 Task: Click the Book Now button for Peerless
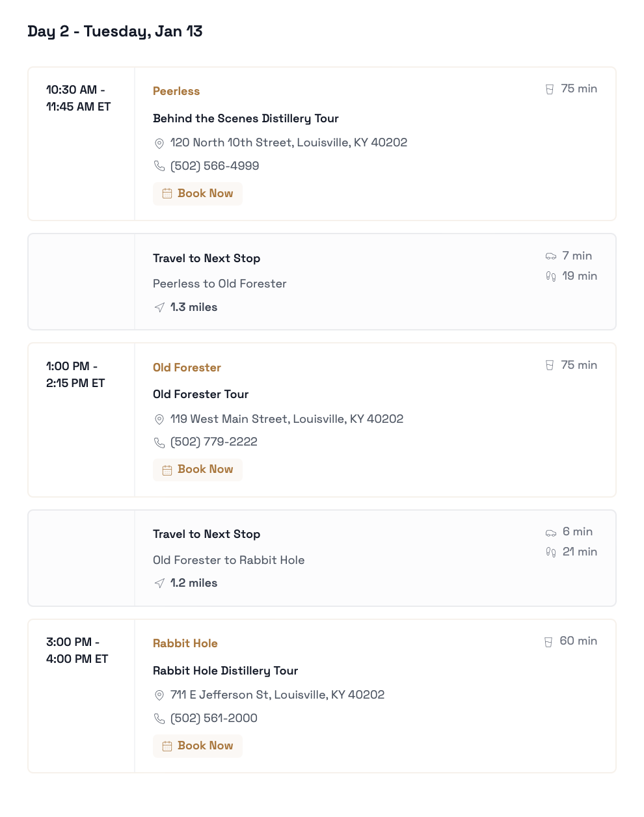[x=198, y=194]
